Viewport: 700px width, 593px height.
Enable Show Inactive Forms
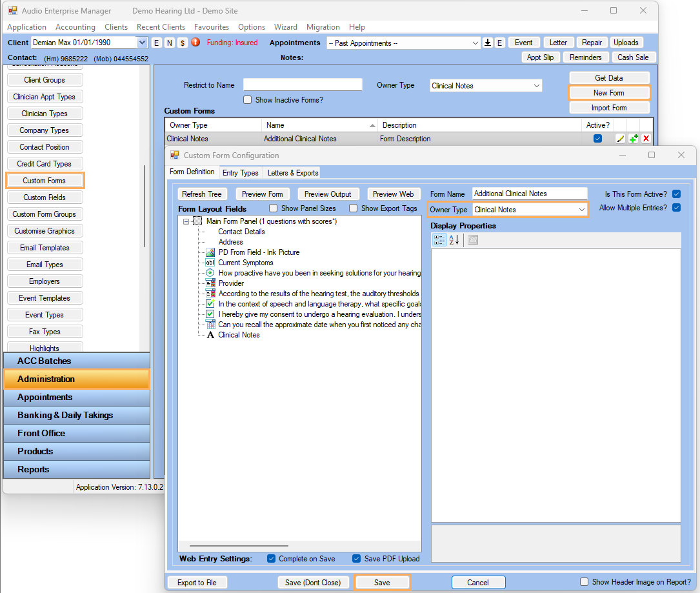(247, 99)
